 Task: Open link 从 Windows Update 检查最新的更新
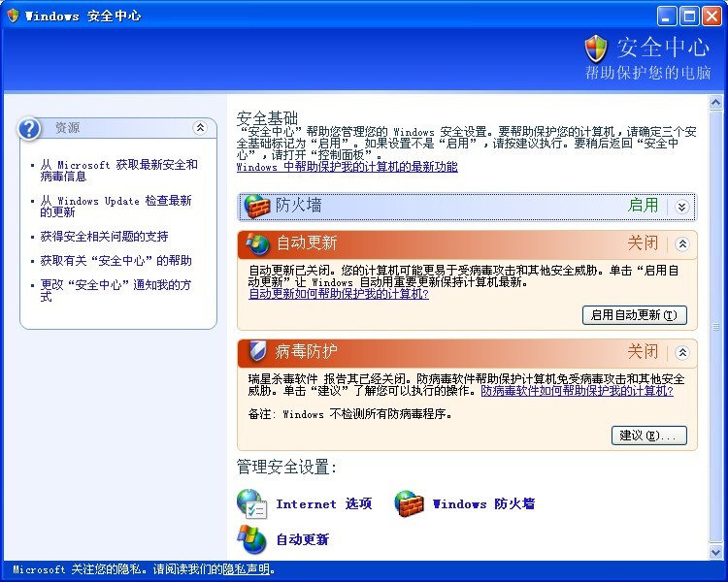[116, 207]
